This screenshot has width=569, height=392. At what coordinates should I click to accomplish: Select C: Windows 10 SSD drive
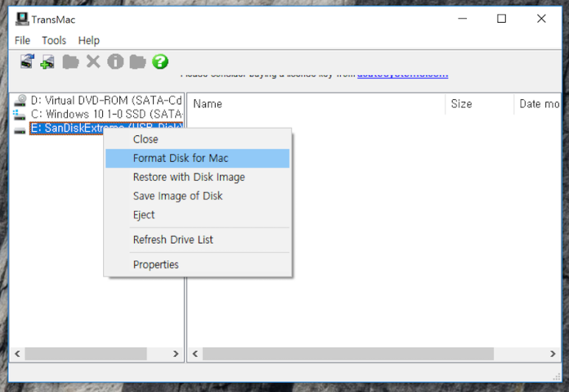(x=107, y=114)
